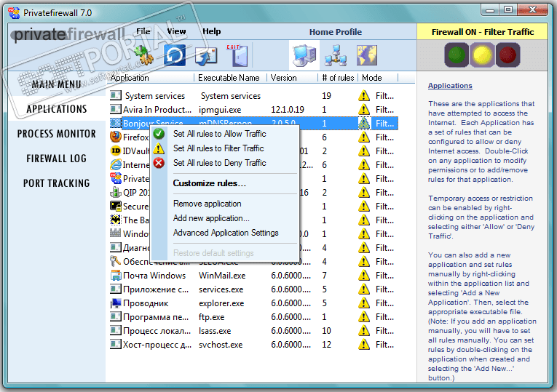Image resolution: width=557 pixels, height=392 pixels.
Task: Click warning mode icon for explorer.exe row
Action: click(364, 303)
